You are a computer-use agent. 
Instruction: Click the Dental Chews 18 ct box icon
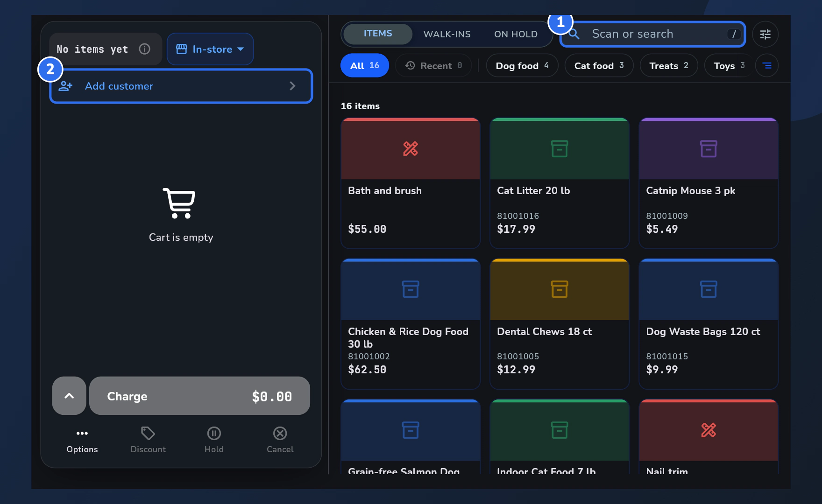point(560,289)
